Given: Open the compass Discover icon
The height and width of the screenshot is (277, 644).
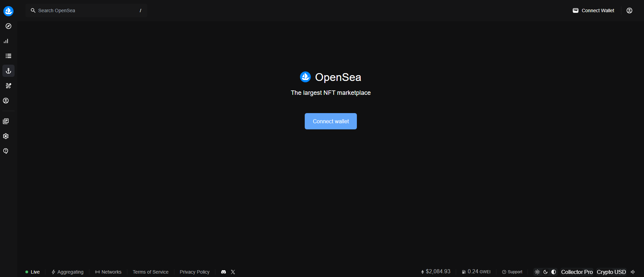Looking at the screenshot, I should (x=8, y=26).
